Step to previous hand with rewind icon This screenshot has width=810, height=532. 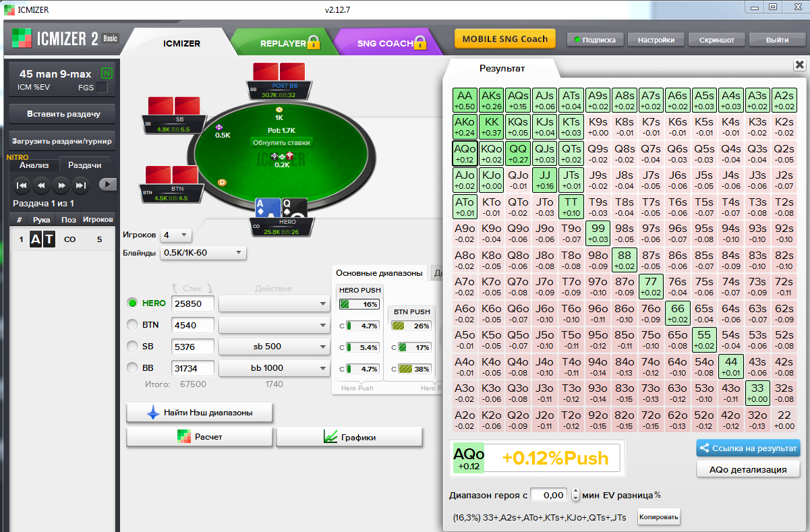click(41, 185)
